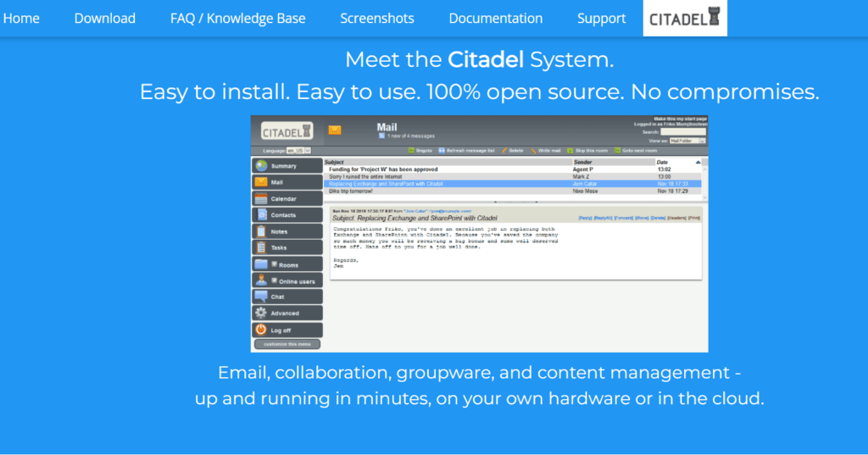Select the Mail envelope item in sidebar

tap(287, 182)
